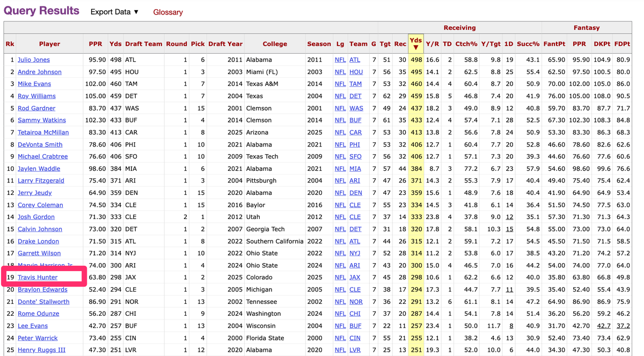The height and width of the screenshot is (356, 644).
Task: Sort table by Player column header
Action: pyautogui.click(x=49, y=44)
